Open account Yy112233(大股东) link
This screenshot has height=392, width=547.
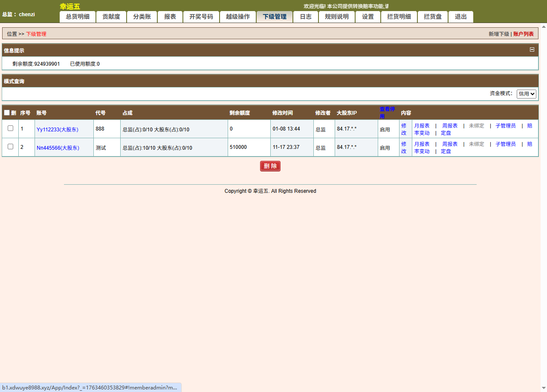pos(58,129)
